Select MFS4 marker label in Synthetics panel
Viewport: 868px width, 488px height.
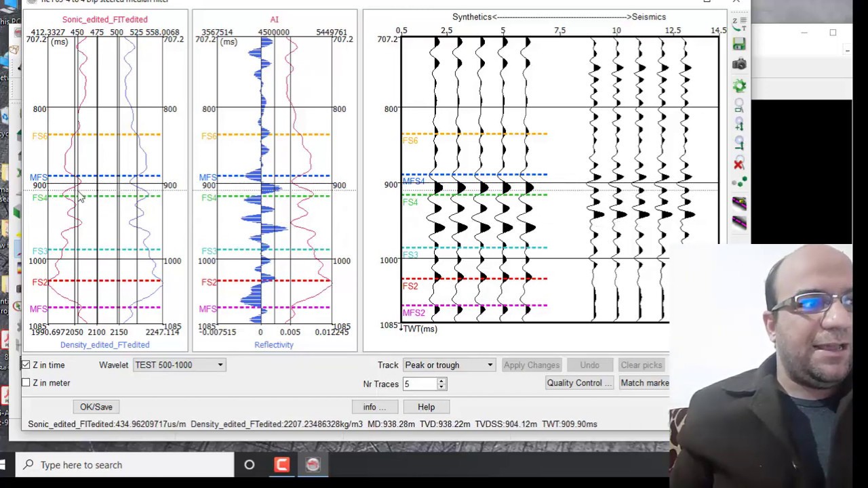(x=414, y=181)
